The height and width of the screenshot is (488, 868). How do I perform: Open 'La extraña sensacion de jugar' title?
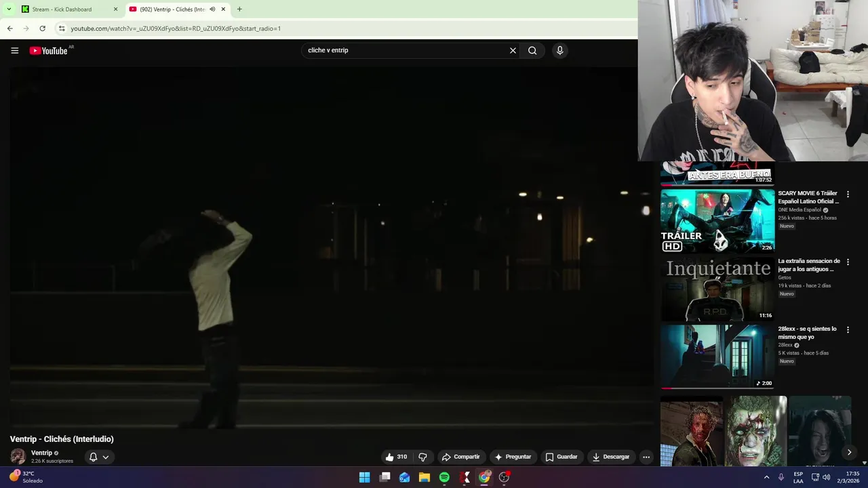coord(809,265)
